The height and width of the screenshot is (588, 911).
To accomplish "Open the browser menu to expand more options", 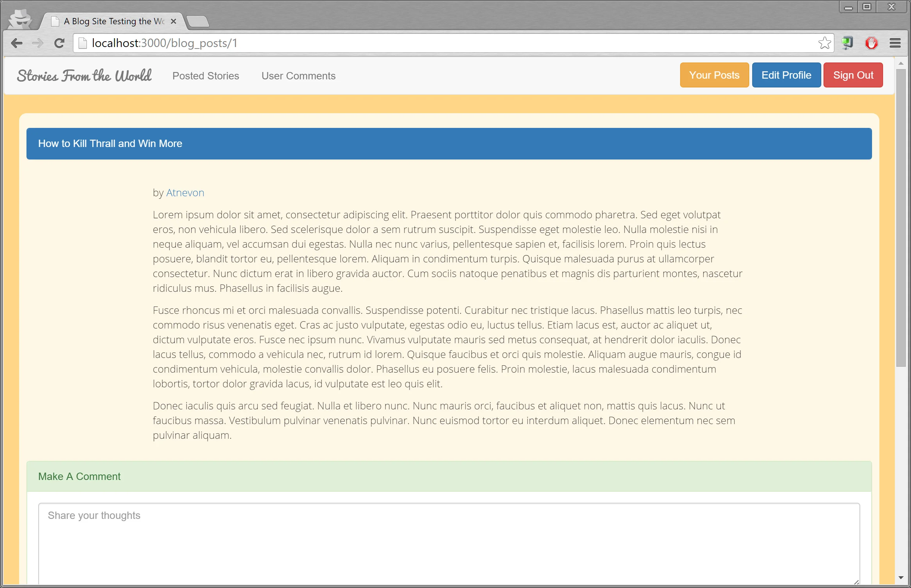I will (895, 43).
